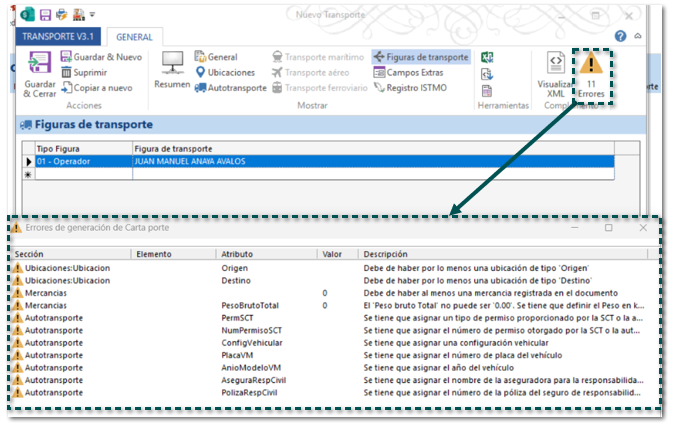Open Campos Extras
Screen dimensions: 673x426
tap(413, 72)
